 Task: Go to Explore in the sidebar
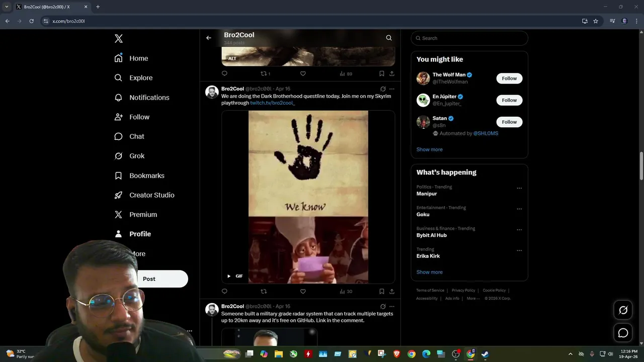133,78
